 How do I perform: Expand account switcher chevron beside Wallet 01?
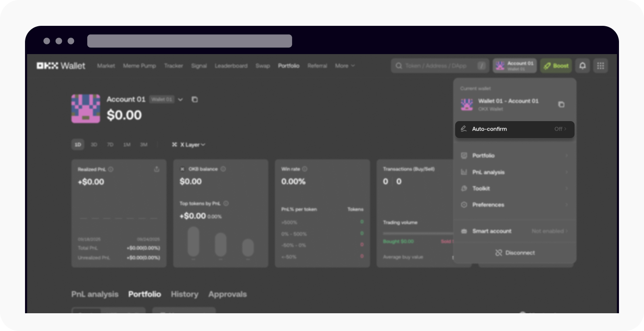180,100
